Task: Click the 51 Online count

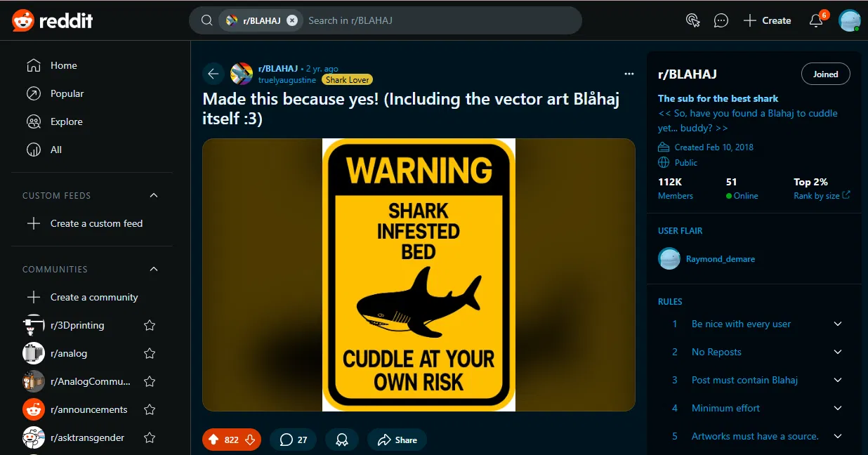Action: (742, 188)
